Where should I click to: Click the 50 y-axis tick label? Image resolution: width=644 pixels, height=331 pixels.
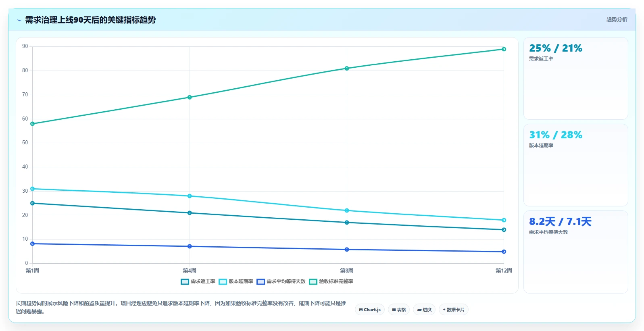25,143
